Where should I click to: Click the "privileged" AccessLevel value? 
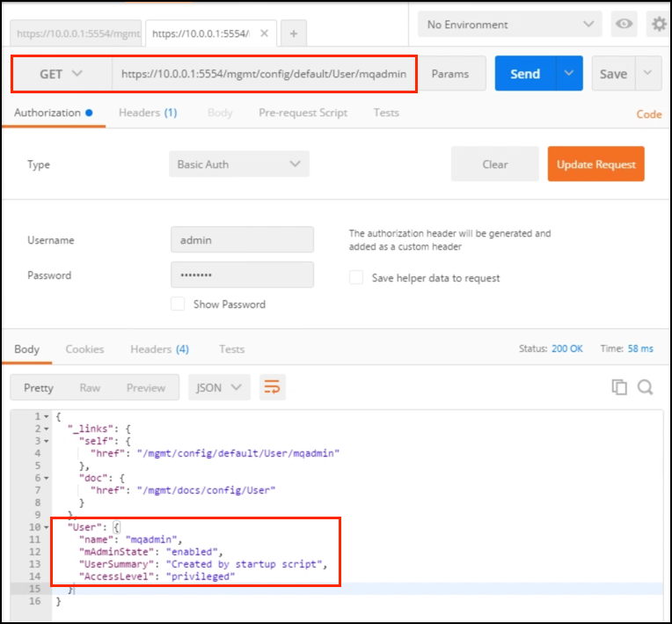point(201,576)
